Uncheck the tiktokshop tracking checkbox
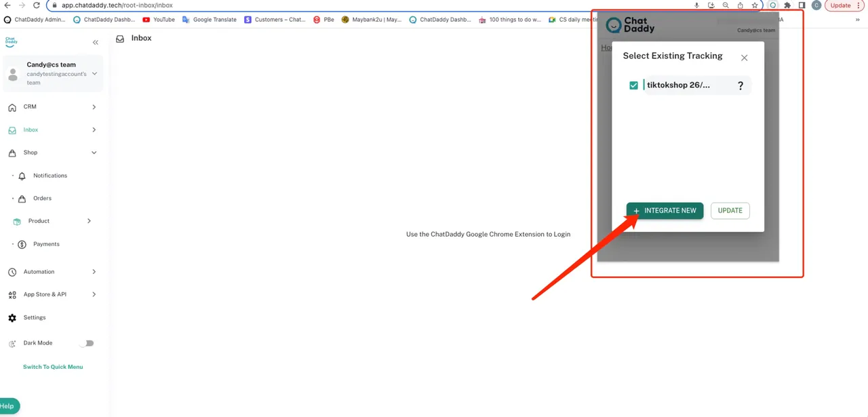Image resolution: width=868 pixels, height=417 pixels. pyautogui.click(x=633, y=85)
